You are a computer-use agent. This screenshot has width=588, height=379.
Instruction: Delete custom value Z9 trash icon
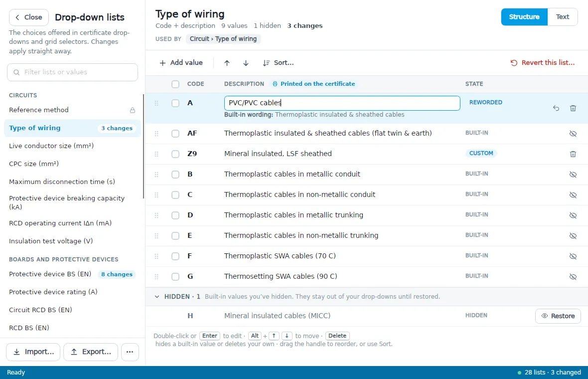[x=573, y=154]
